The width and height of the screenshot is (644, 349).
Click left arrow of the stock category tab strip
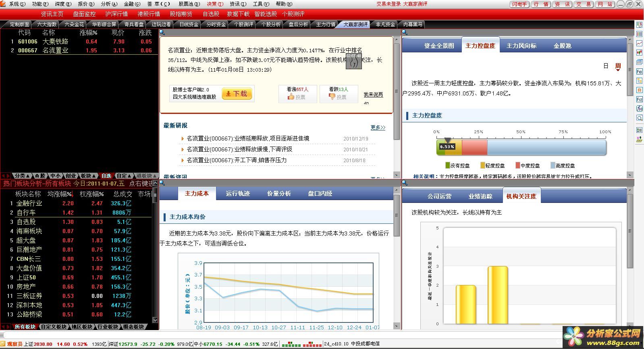pos(3,176)
